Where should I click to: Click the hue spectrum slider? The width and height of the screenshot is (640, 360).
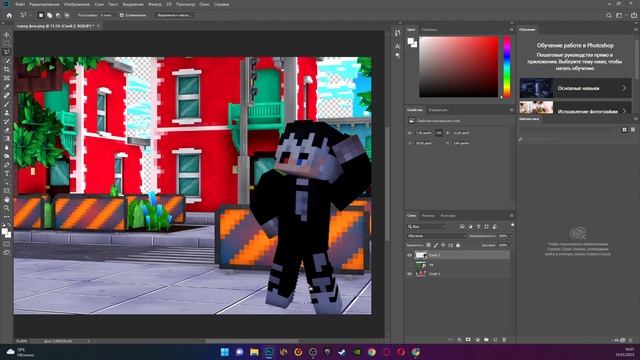507,67
